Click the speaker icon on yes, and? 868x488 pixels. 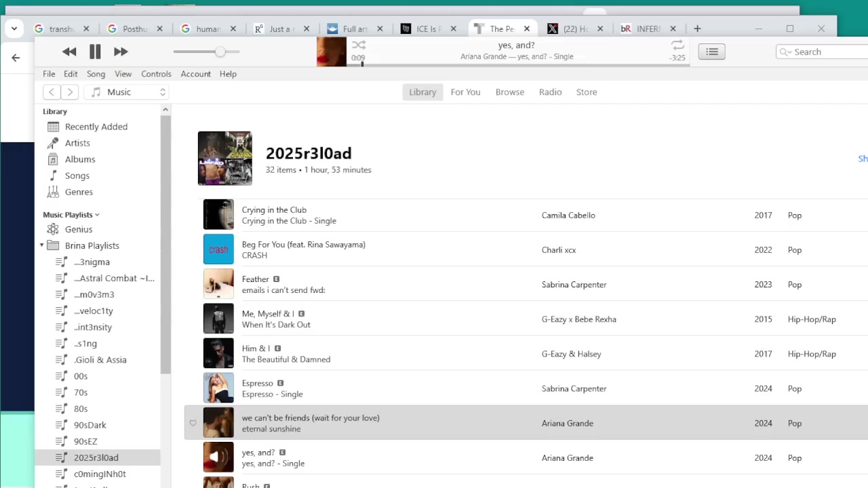click(x=218, y=457)
